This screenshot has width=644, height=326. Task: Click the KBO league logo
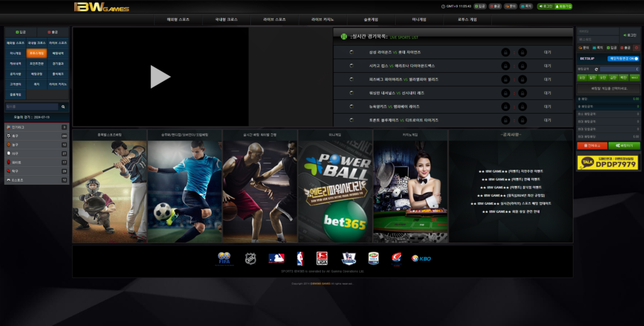[x=421, y=258]
